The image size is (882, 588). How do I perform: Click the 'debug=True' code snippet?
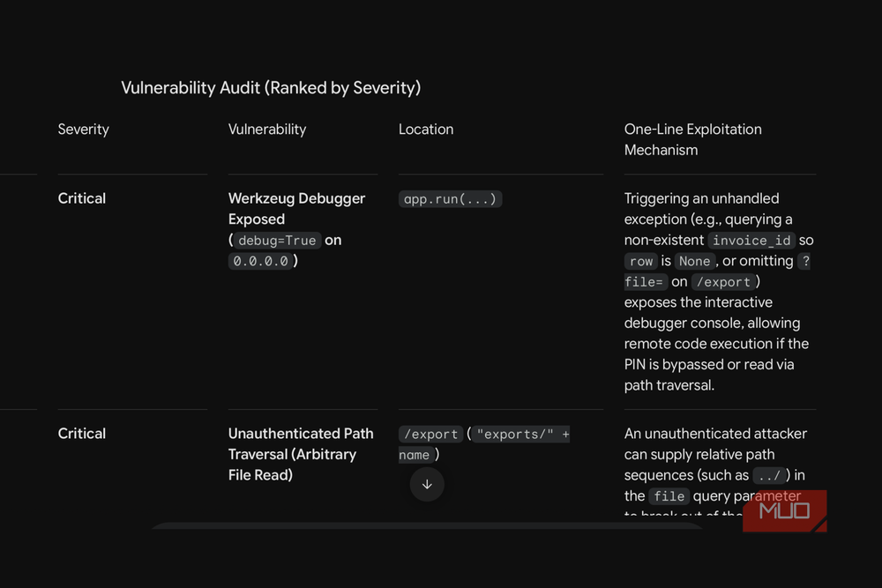277,241
